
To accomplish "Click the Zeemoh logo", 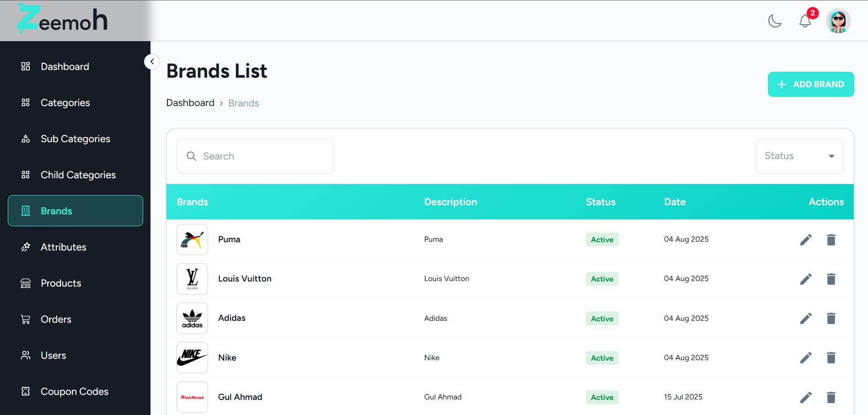I will click(x=63, y=20).
